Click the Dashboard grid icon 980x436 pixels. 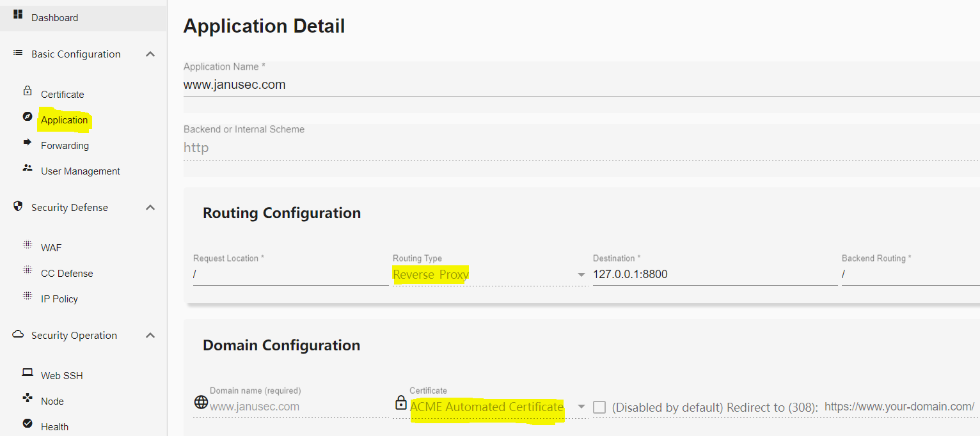pyautogui.click(x=18, y=14)
